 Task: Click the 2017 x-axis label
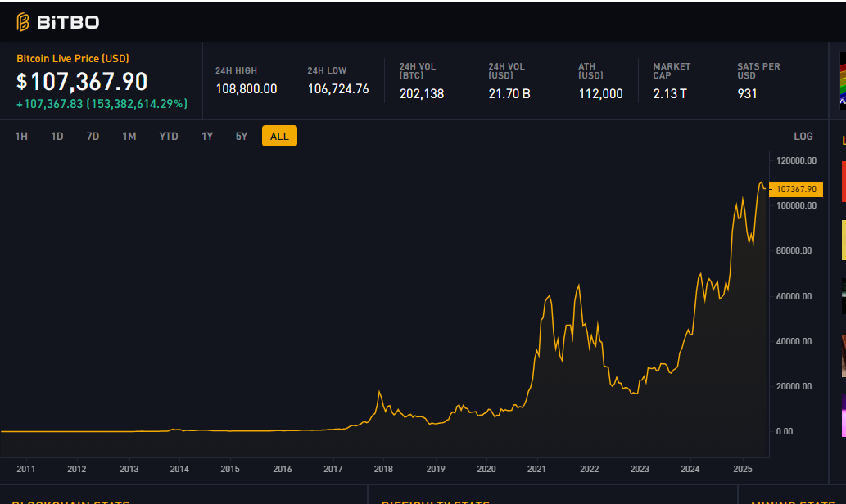click(333, 469)
